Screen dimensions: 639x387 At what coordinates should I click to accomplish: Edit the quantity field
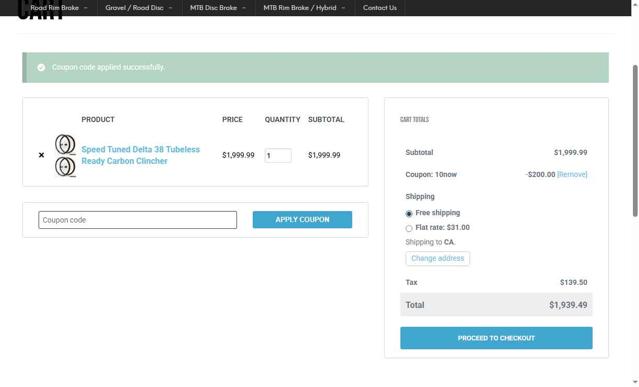[x=278, y=155]
